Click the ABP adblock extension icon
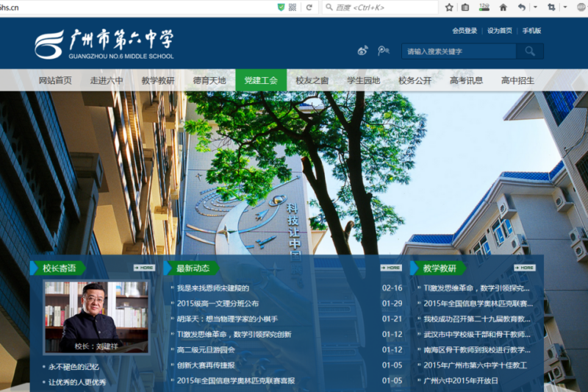The image size is (588, 392). pyautogui.click(x=581, y=7)
